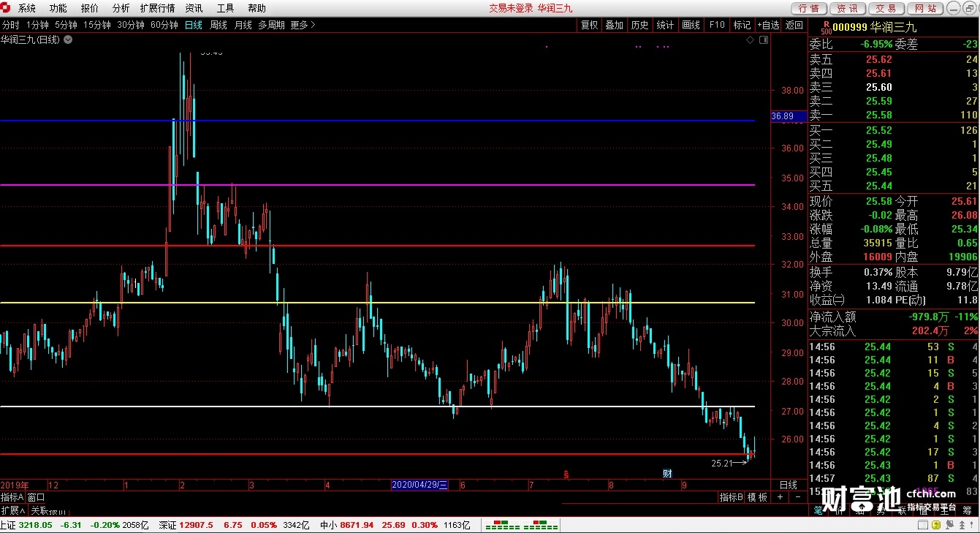Screen dimensions: 980x533
Task: Click the 模板 template button
Action: click(x=758, y=497)
